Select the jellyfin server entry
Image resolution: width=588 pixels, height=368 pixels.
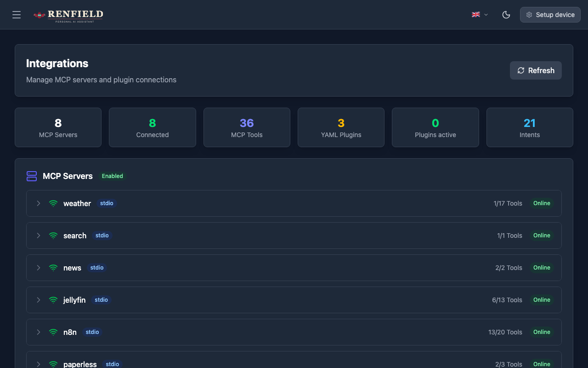[x=74, y=299]
